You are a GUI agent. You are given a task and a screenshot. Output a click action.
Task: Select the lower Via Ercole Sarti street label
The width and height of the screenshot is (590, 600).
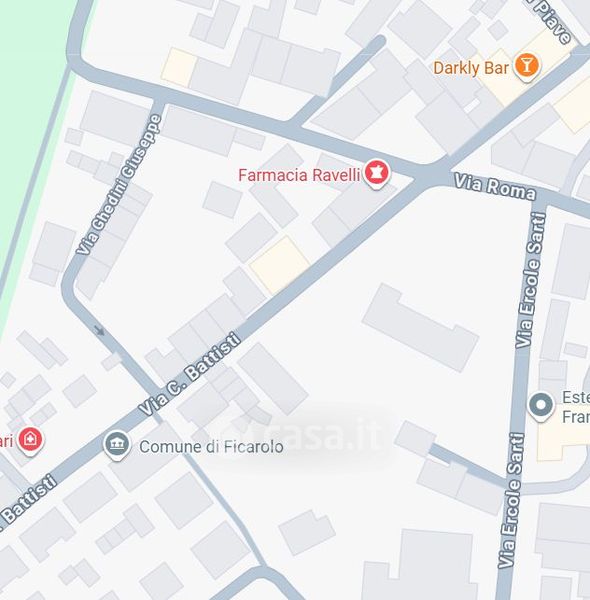click(x=511, y=501)
